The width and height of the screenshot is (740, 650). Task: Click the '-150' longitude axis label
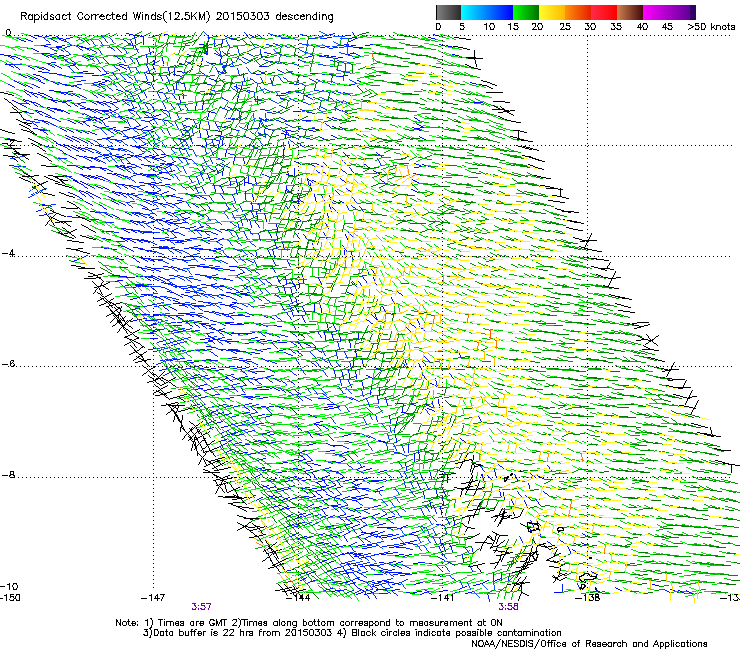coord(10,598)
